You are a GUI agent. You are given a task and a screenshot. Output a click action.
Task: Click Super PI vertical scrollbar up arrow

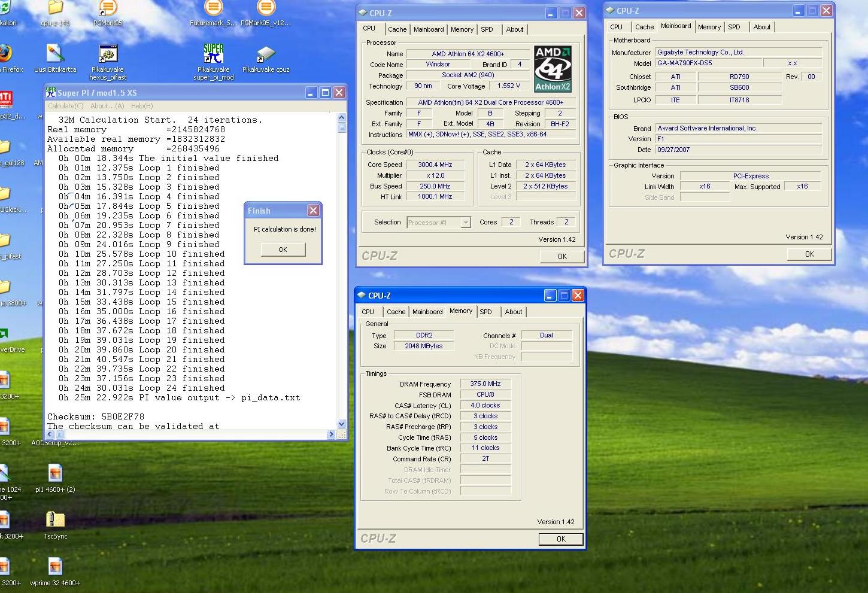pos(342,118)
